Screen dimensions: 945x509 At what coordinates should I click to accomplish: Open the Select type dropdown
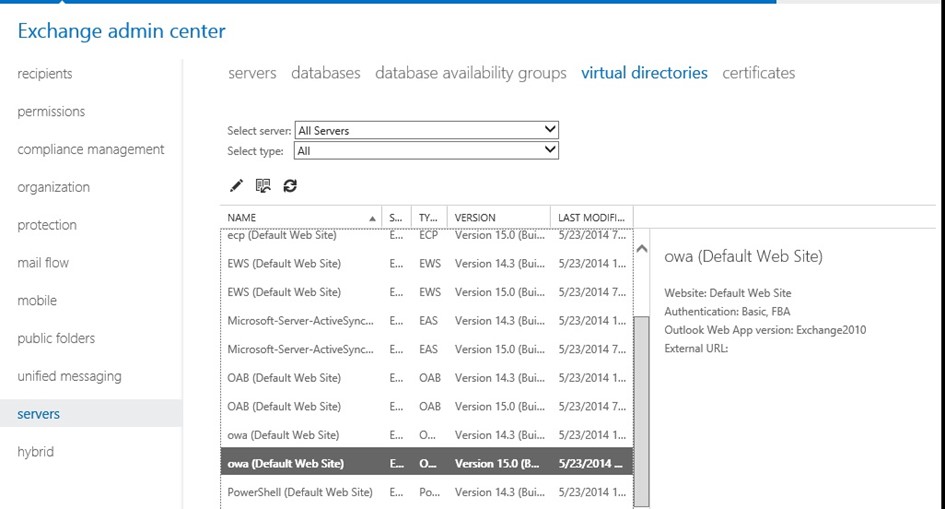426,151
